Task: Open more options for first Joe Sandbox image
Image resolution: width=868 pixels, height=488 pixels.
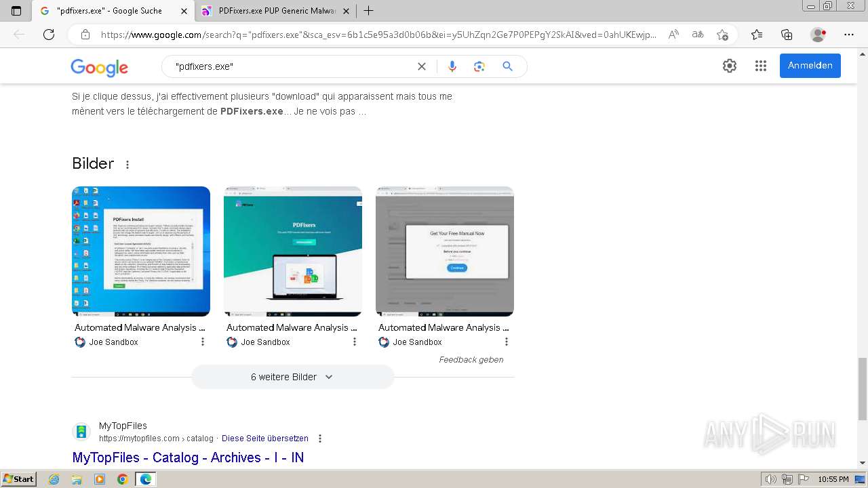Action: pos(202,342)
